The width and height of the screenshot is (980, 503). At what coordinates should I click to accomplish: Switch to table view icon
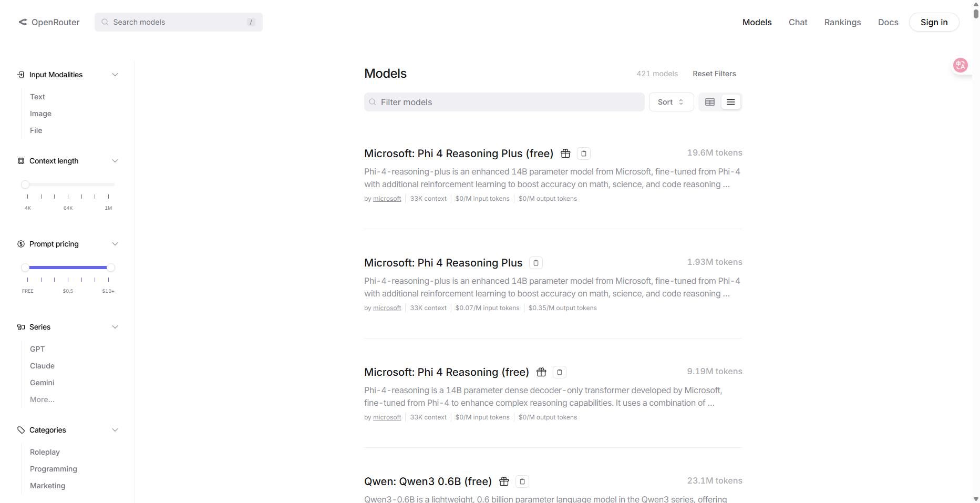[x=710, y=102]
